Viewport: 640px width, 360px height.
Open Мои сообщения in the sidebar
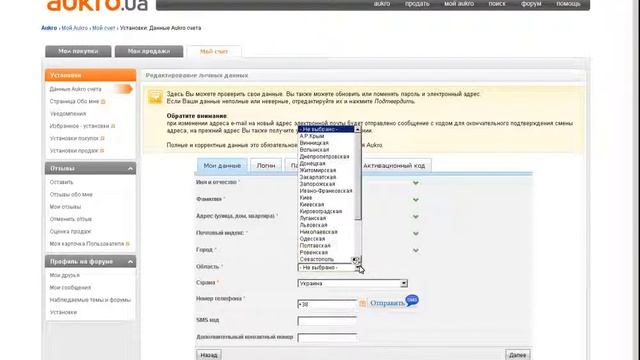(x=70, y=288)
